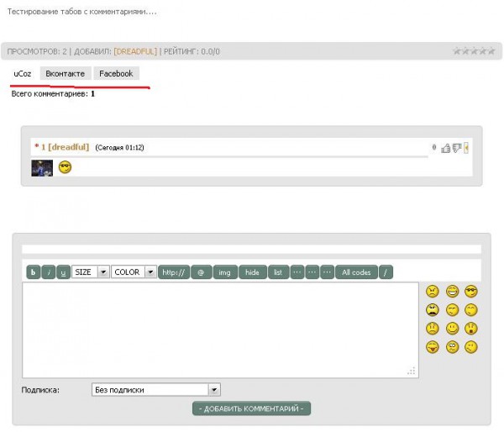Open the Подписка dropdown showing Без подписки
This screenshot has height=432, width=504.
156,390
